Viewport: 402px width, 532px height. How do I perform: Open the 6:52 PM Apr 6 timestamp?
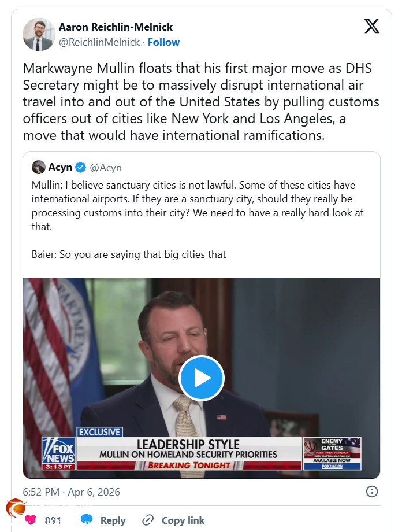(x=71, y=492)
